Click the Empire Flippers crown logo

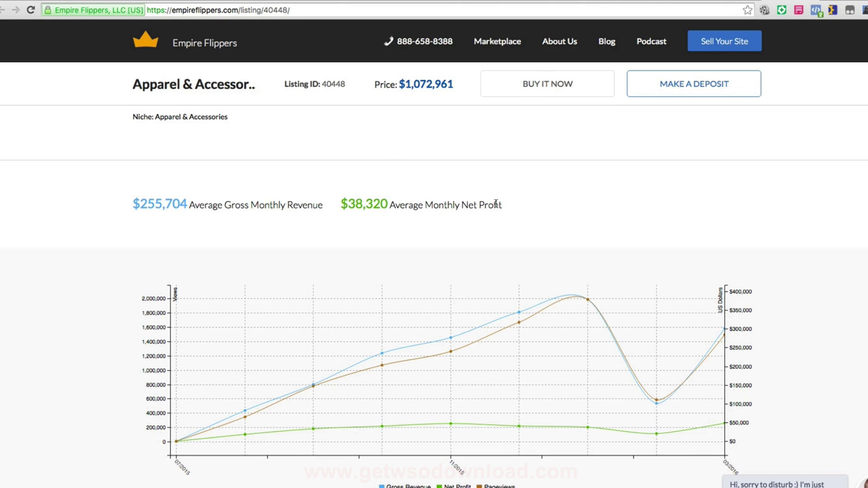point(145,40)
